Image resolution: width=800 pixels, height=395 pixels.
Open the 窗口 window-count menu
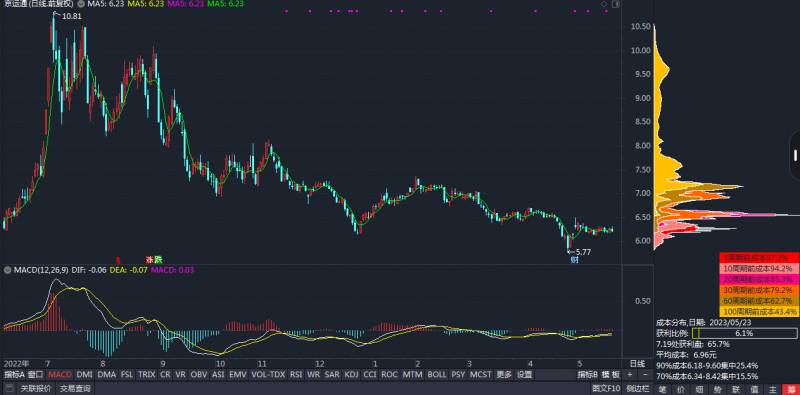(35, 375)
